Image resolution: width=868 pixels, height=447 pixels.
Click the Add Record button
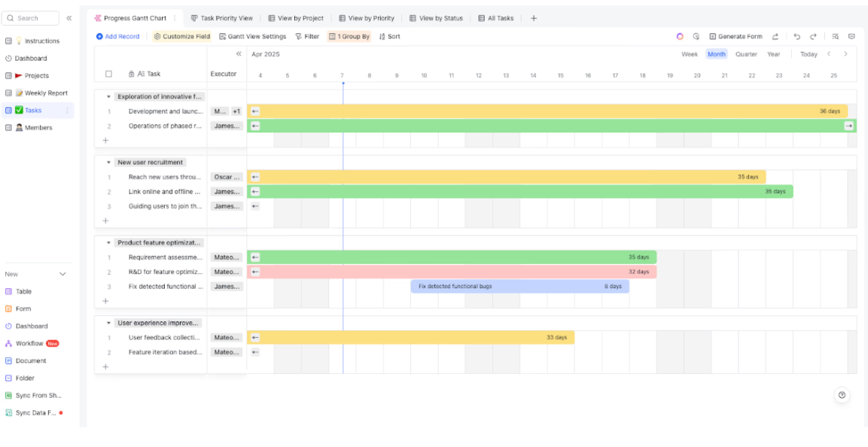click(118, 37)
